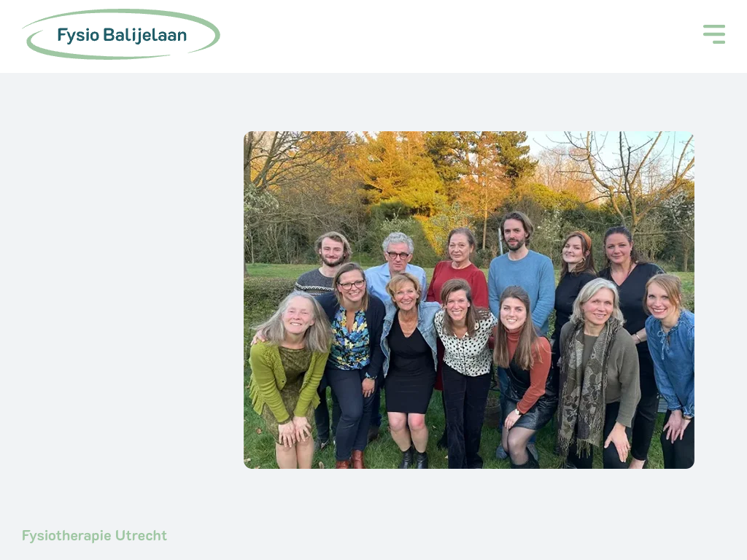Image resolution: width=747 pixels, height=560 pixels.
Task: Click the word Utrecht in the heading
Action: (141, 536)
